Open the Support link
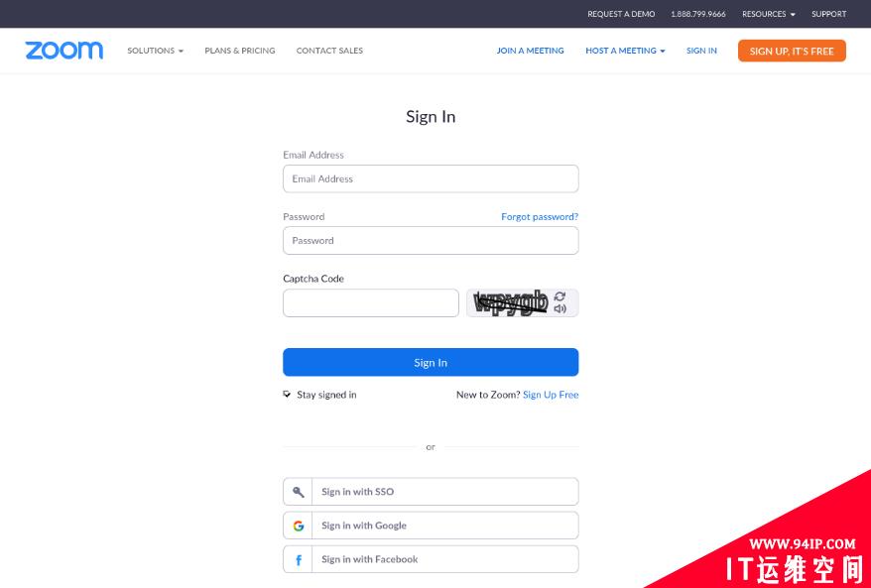The height and width of the screenshot is (588, 871). (828, 14)
